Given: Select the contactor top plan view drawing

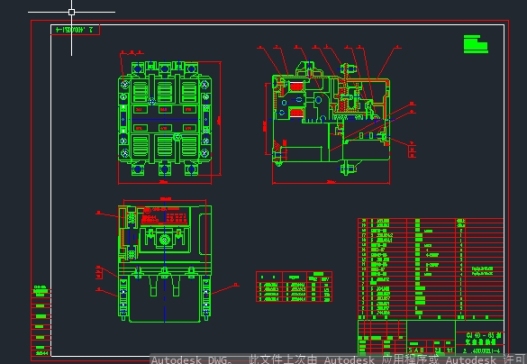Looking at the screenshot, I should (165, 119).
